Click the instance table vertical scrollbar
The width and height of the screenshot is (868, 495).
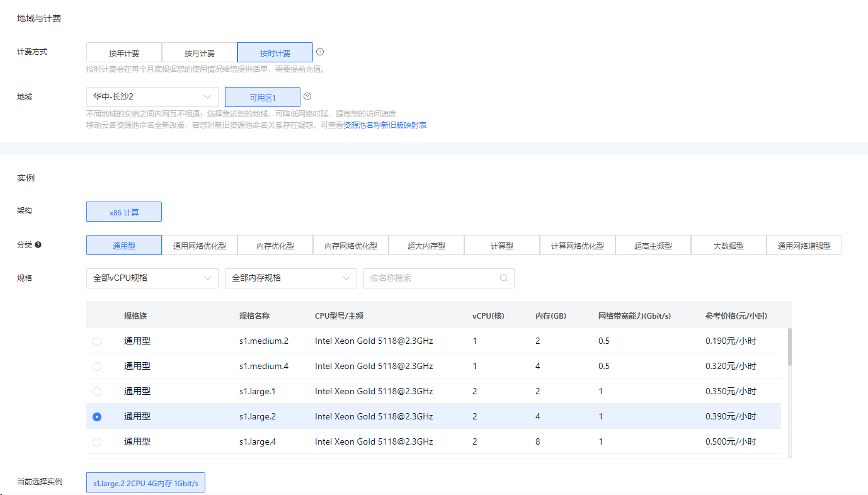click(x=789, y=348)
